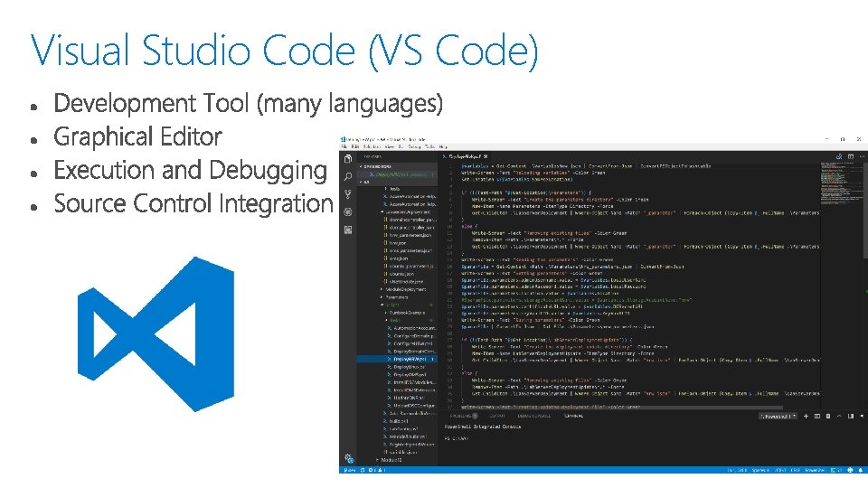Open the Extensions view icon
868x488 pixels.
(x=347, y=230)
